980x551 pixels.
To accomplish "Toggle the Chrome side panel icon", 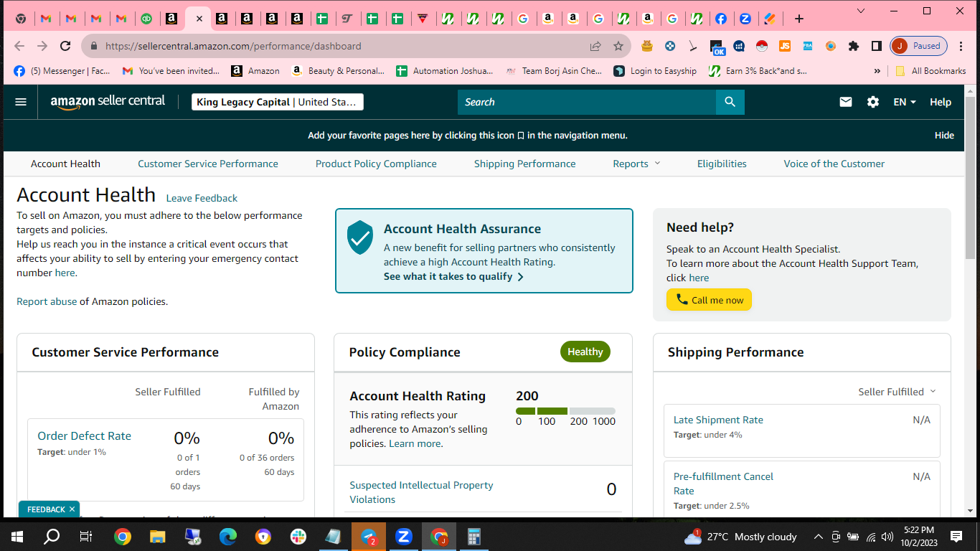I will click(x=876, y=46).
